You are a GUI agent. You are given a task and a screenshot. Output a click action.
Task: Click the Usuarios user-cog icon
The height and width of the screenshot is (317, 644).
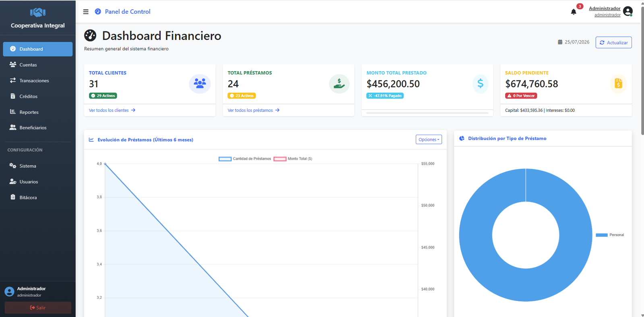pyautogui.click(x=13, y=181)
